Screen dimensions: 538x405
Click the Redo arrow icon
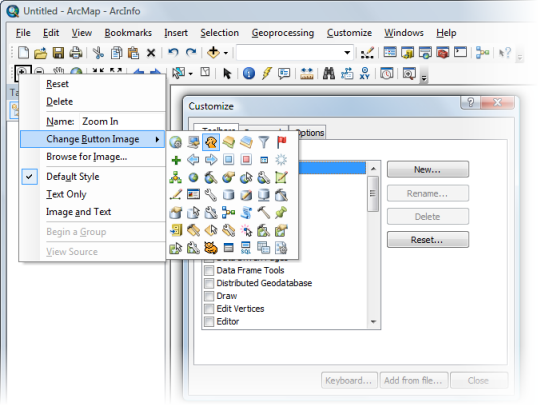[x=191, y=53]
